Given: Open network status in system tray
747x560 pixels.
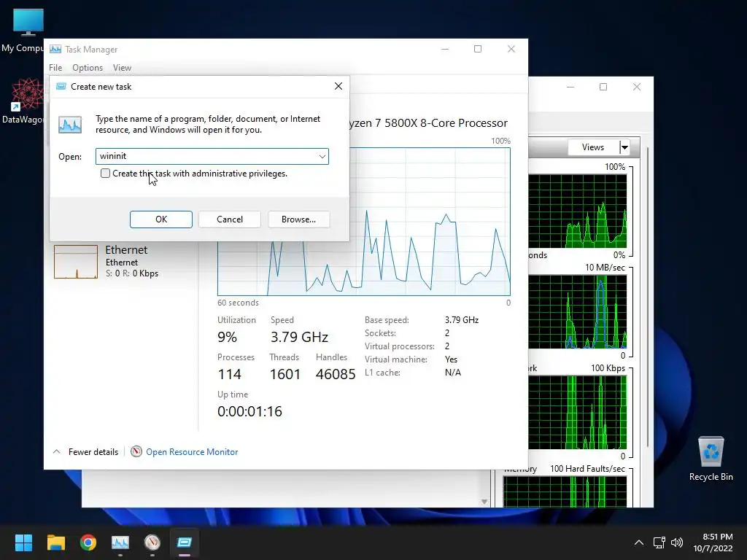Looking at the screenshot, I should 659,542.
